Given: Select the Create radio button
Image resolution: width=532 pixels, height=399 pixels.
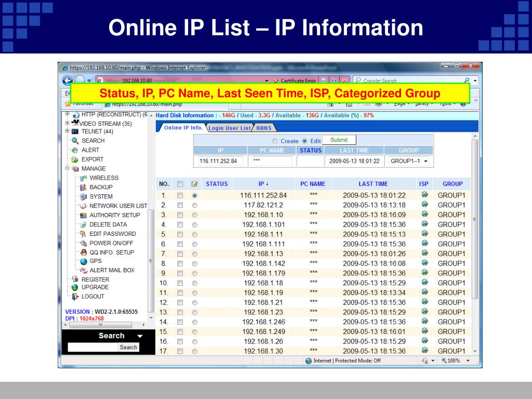Looking at the screenshot, I should pos(275,141).
